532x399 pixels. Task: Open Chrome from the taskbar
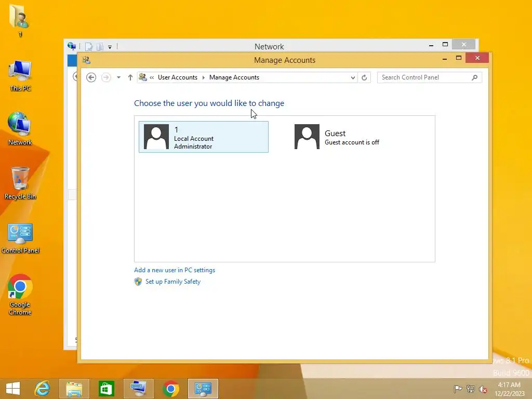pos(170,389)
